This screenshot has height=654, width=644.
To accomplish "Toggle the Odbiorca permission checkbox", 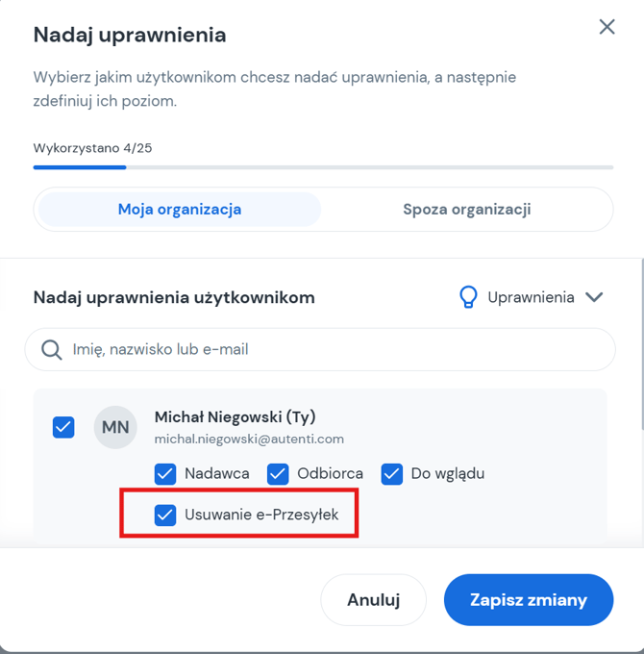I will [278, 473].
